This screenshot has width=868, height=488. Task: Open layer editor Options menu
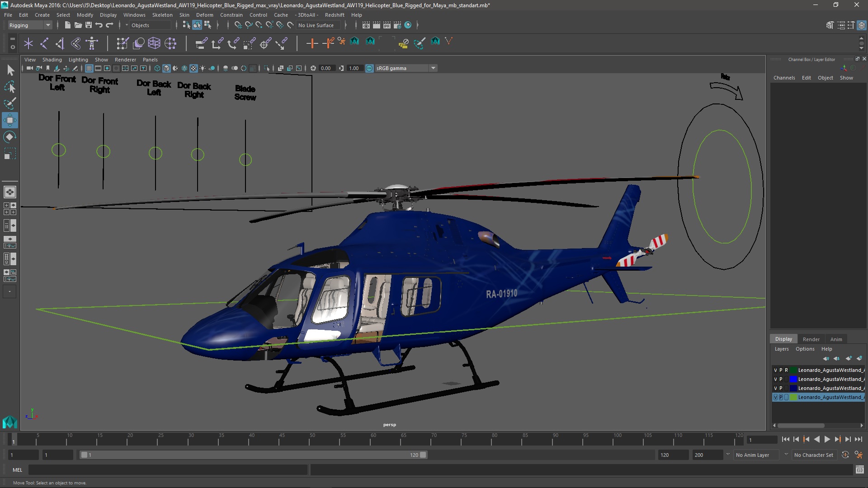point(805,349)
